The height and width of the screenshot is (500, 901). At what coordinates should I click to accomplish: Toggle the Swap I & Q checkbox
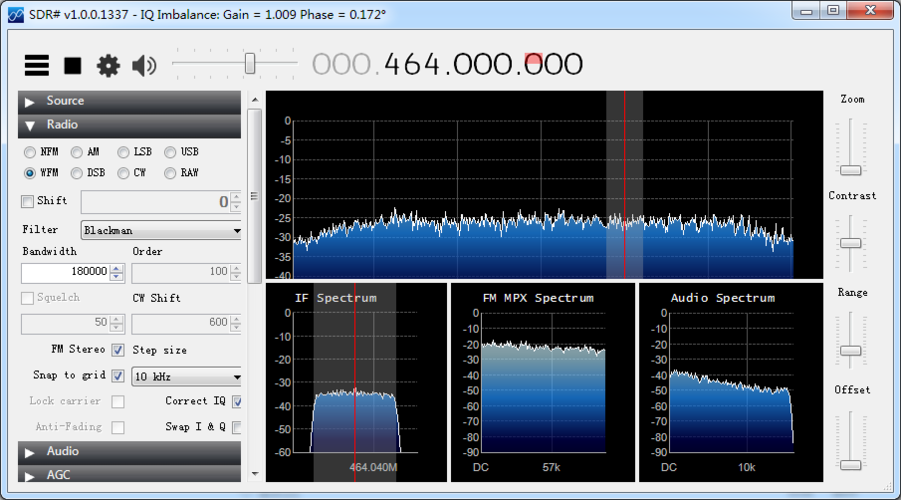[x=237, y=427]
